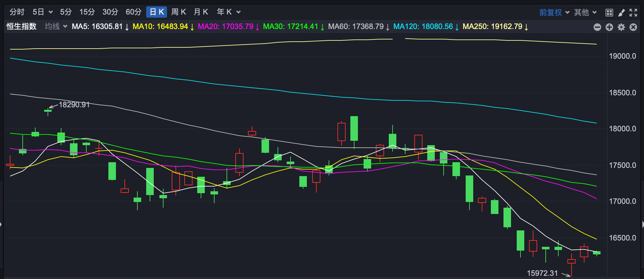Screen dimensions: 644x279
Task: Zoom in chart with plus icon
Action: coord(609,27)
